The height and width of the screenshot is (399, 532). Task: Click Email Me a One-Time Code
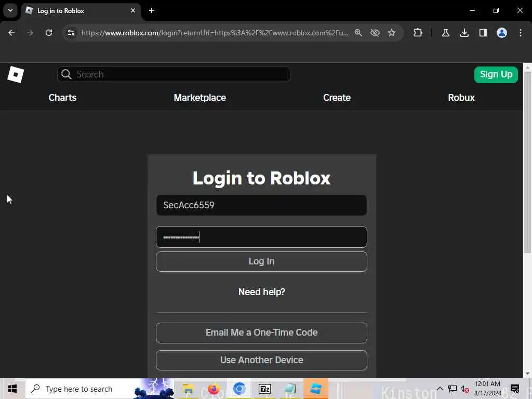261,333
